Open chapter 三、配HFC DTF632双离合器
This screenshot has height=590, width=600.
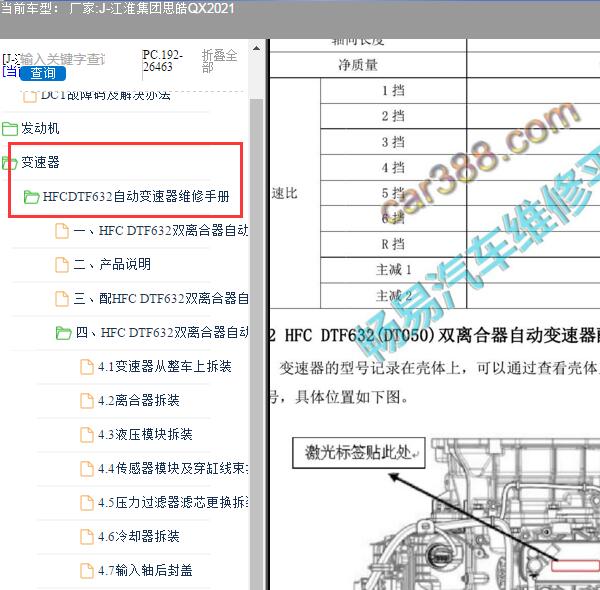161,298
